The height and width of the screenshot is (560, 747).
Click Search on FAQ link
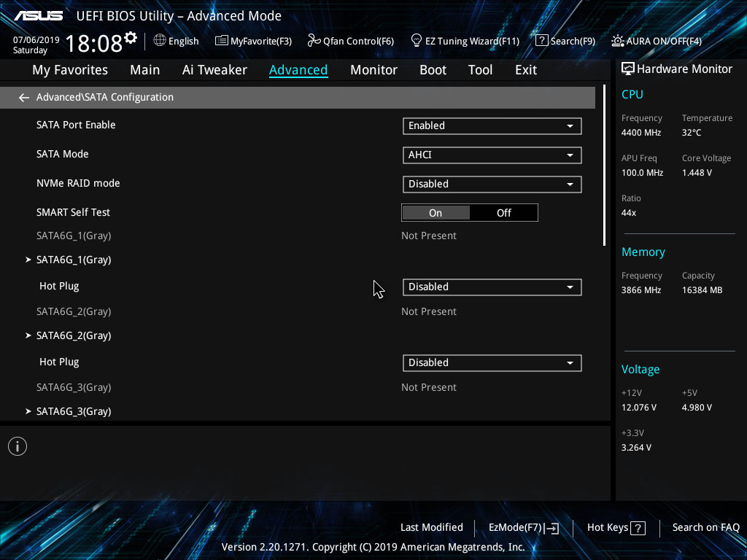(705, 528)
